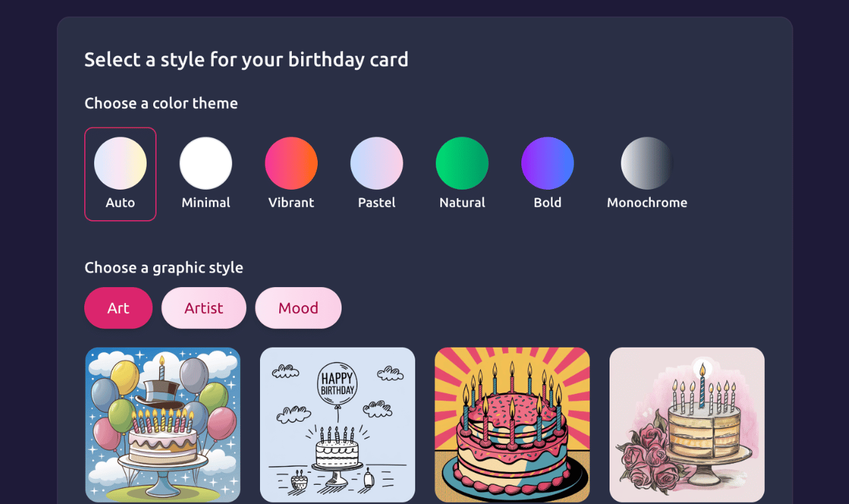Deselect the currently active Art style button
The image size is (849, 504).
click(x=118, y=308)
